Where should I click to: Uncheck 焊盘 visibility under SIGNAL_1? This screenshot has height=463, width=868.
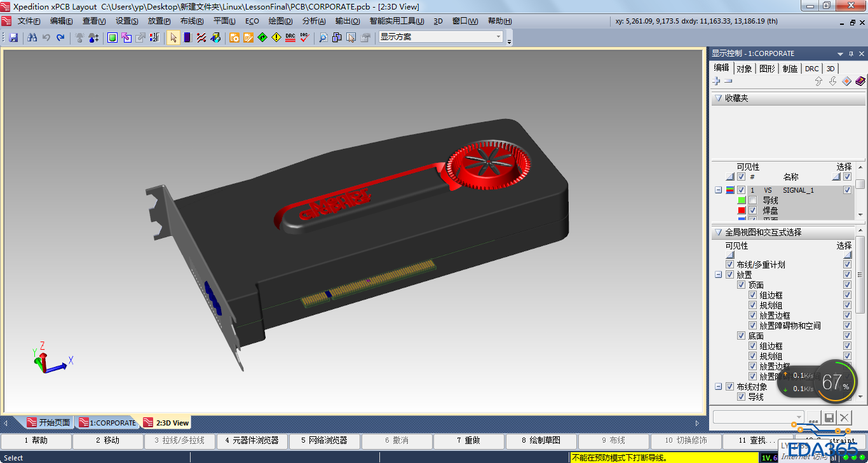(752, 211)
